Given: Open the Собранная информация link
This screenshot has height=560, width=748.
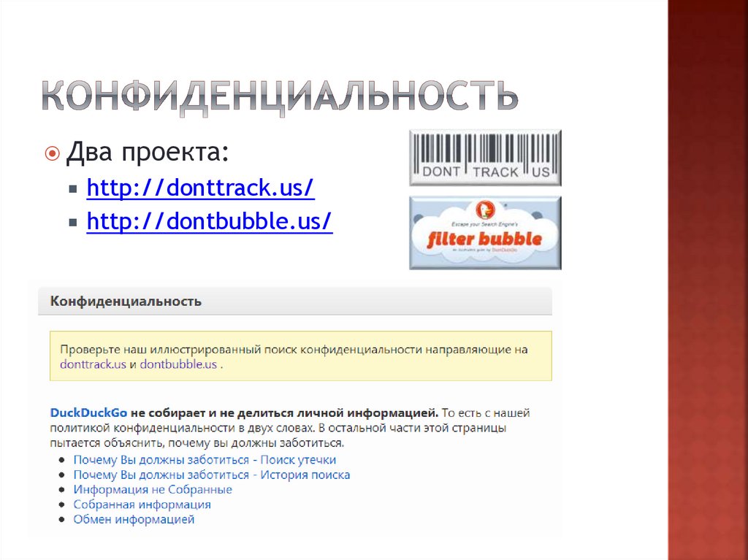Looking at the screenshot, I should point(142,505).
